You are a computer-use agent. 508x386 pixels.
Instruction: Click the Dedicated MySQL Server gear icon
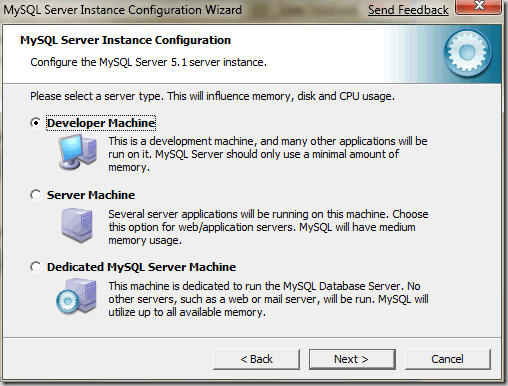(76, 296)
